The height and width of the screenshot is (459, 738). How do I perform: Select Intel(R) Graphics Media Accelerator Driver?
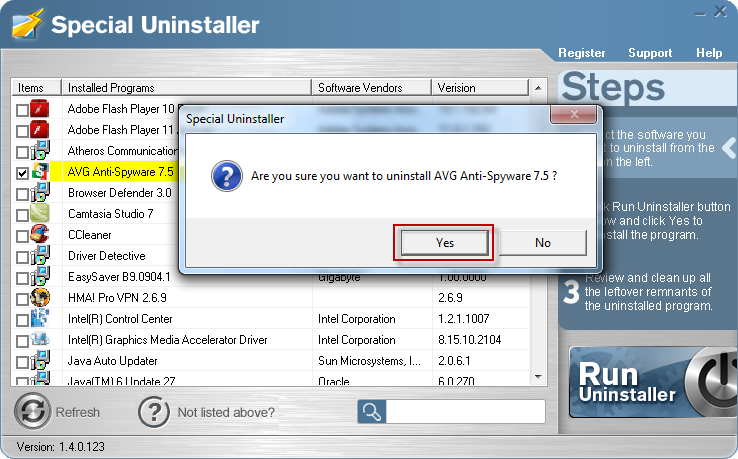(168, 340)
